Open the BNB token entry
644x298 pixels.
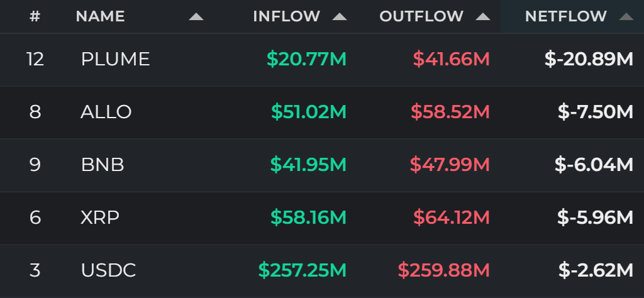(x=322, y=165)
